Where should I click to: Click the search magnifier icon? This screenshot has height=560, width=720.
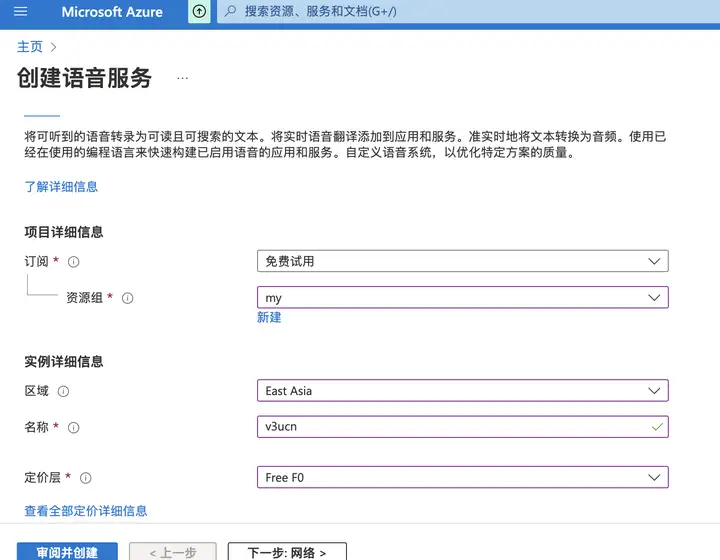point(231,11)
